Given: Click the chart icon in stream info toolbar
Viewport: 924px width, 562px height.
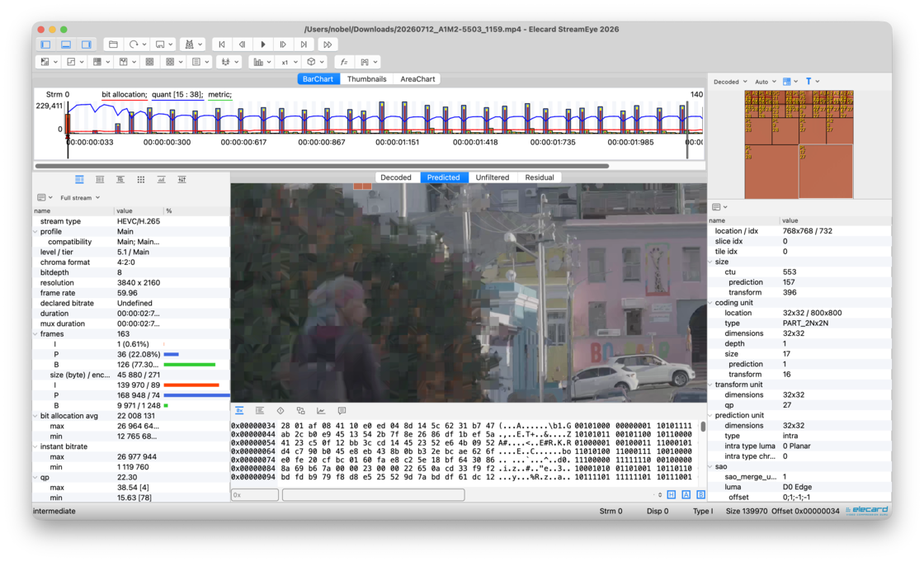Looking at the screenshot, I should (x=161, y=179).
